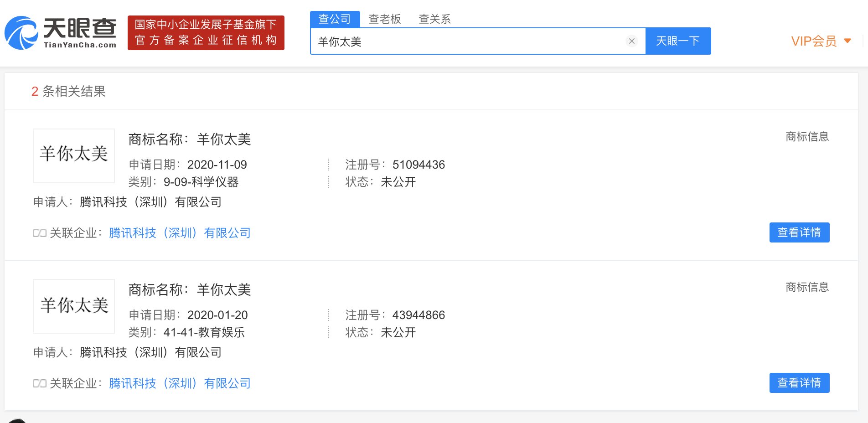Switch to the 查公司 tab
The width and height of the screenshot is (868, 423).
tap(335, 19)
